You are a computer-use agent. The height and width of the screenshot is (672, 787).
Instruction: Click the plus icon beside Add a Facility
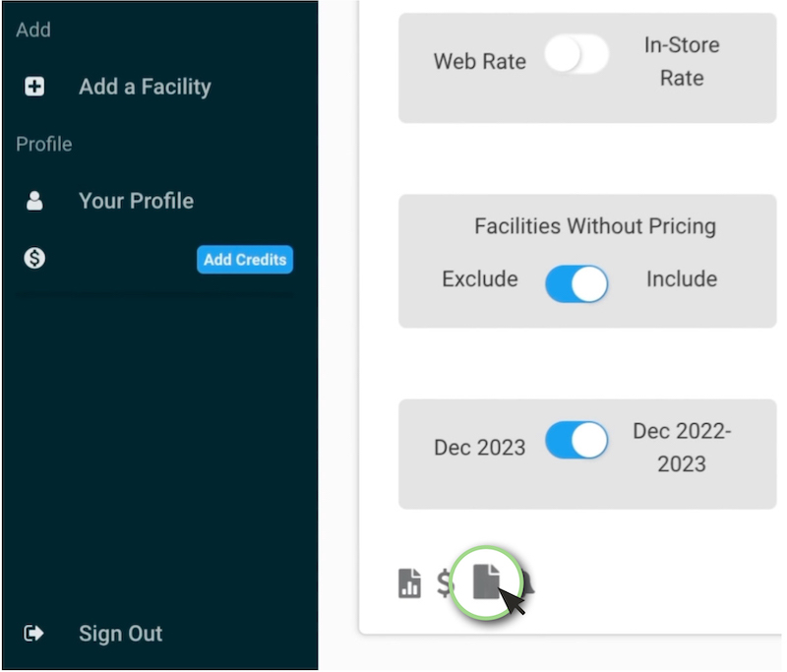(34, 87)
